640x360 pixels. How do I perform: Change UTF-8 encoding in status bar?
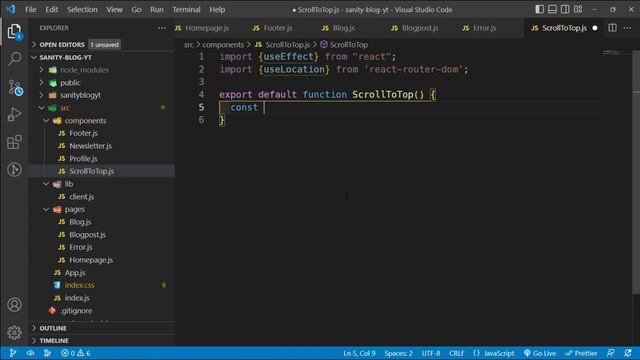[431, 353]
